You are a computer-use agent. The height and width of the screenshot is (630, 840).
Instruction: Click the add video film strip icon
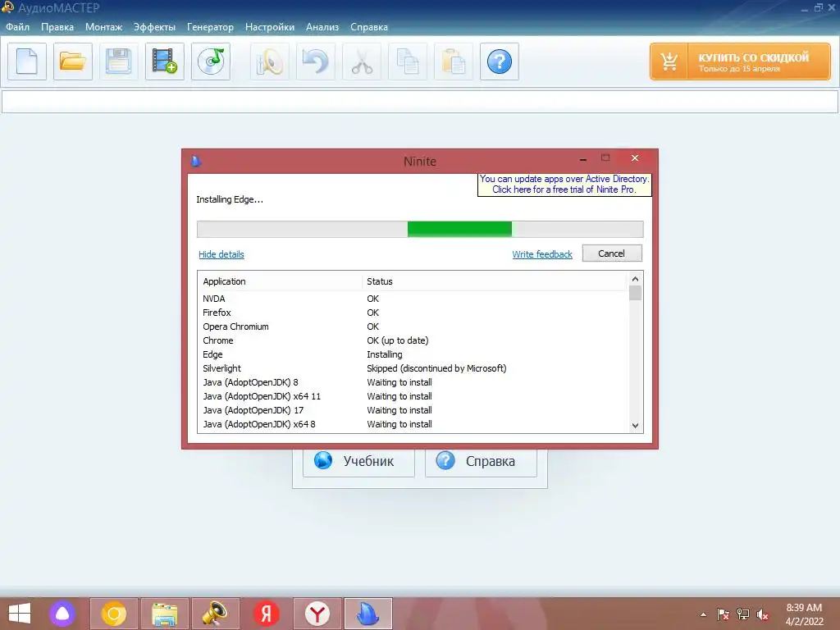coord(164,62)
